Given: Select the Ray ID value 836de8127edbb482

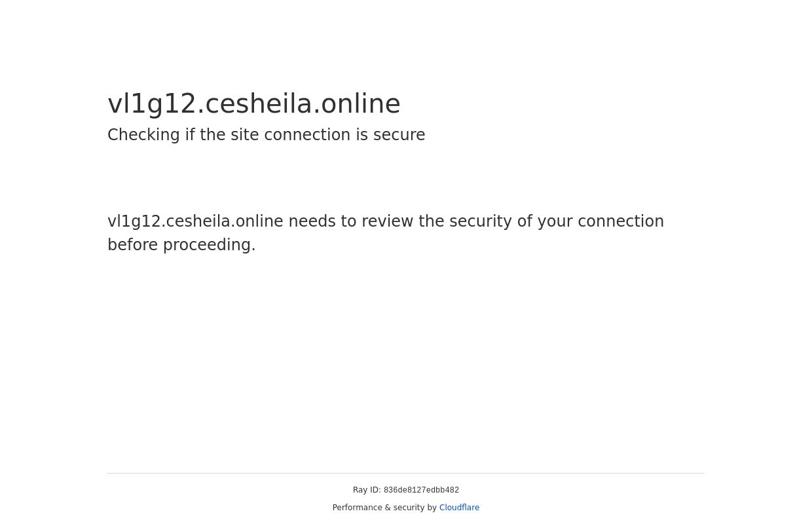Looking at the screenshot, I should [x=421, y=491].
